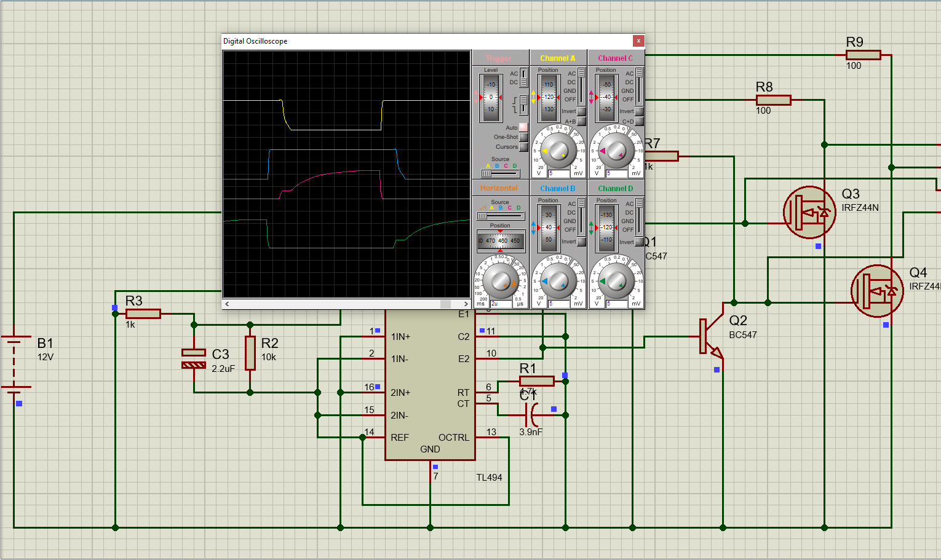This screenshot has width=941, height=560.
Task: Toggle Channel C Invert button
Action: [639, 111]
